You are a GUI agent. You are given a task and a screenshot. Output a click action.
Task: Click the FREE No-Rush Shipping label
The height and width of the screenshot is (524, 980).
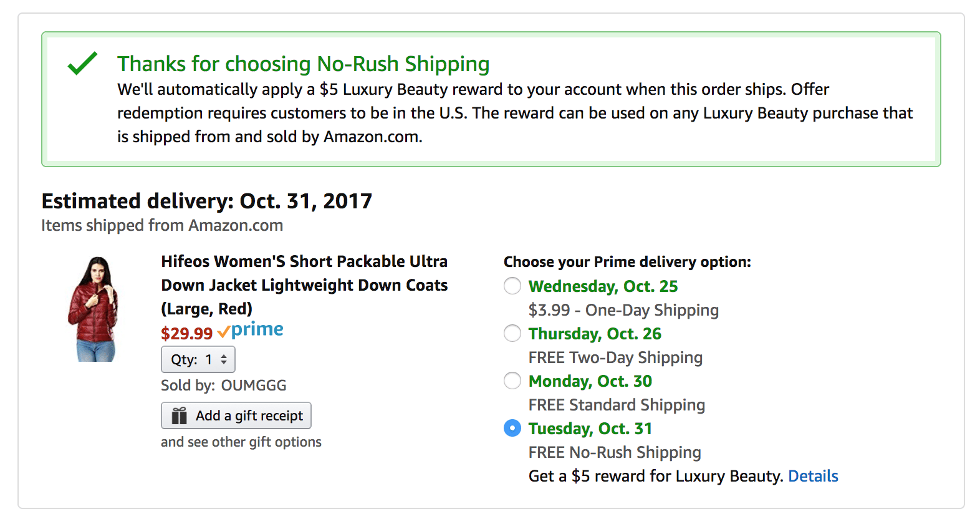[615, 452]
